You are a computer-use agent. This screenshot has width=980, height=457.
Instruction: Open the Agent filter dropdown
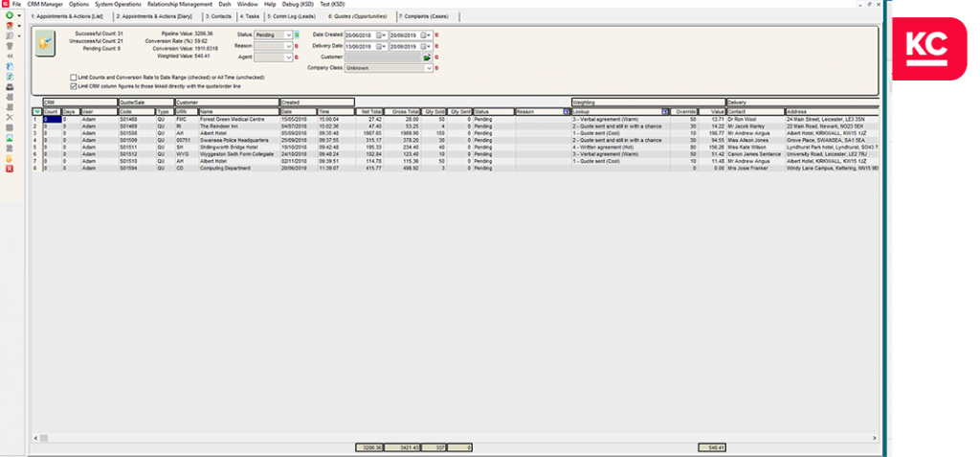[289, 57]
